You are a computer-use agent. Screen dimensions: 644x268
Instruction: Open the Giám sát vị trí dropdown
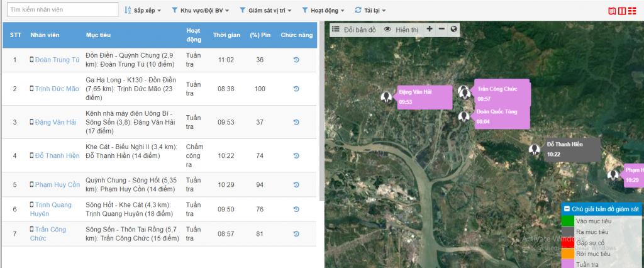pos(267,11)
